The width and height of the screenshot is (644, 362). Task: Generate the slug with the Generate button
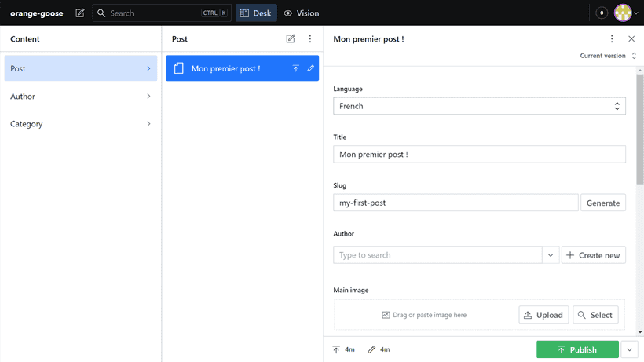coord(603,203)
